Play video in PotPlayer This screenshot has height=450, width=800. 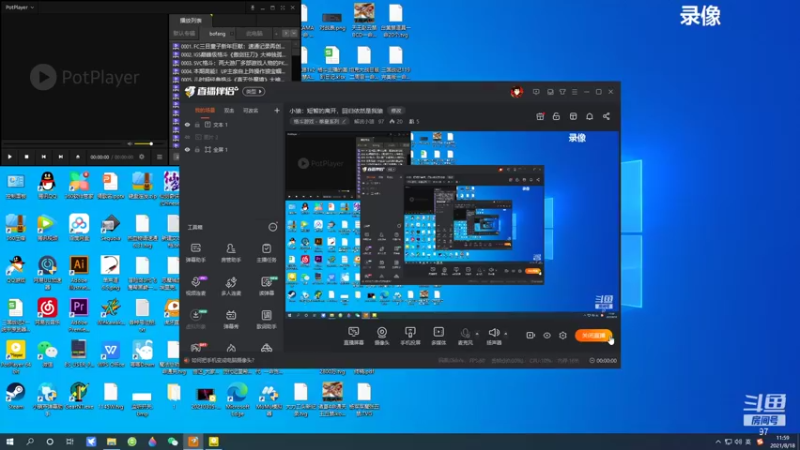click(10, 157)
